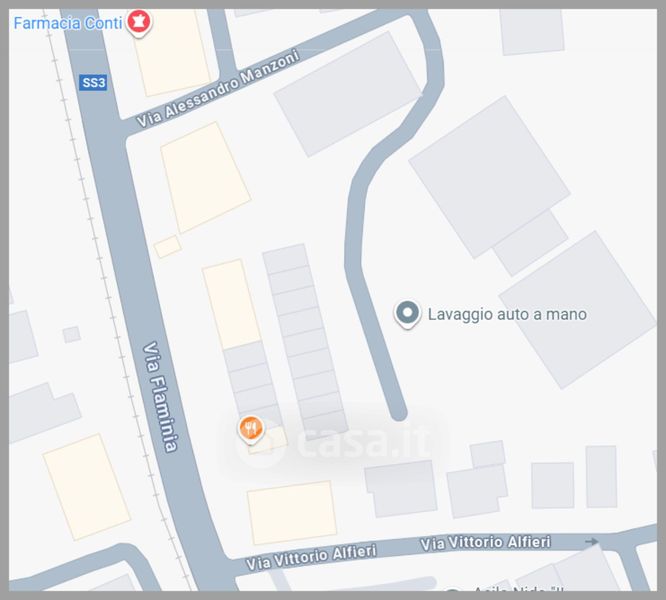Click the Farmacia Conti text label
Screen dimensions: 666x600
click(68, 23)
